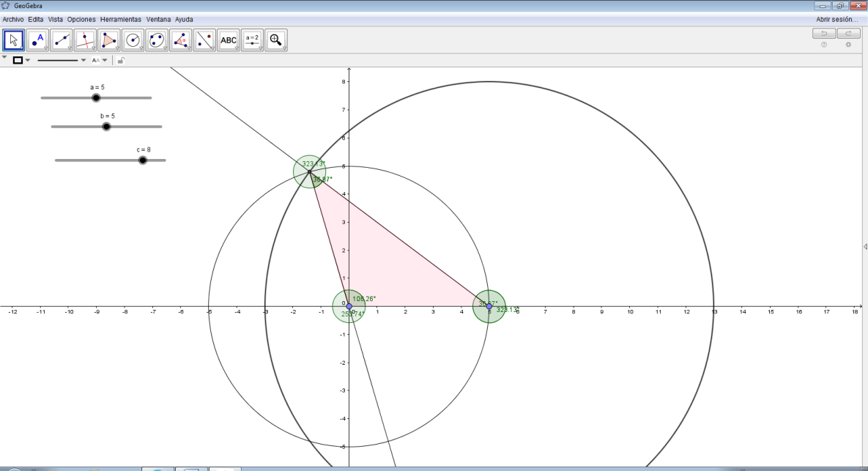Viewport: 868px width, 471px height.
Task: Open the settings gear icon
Action: (848, 45)
